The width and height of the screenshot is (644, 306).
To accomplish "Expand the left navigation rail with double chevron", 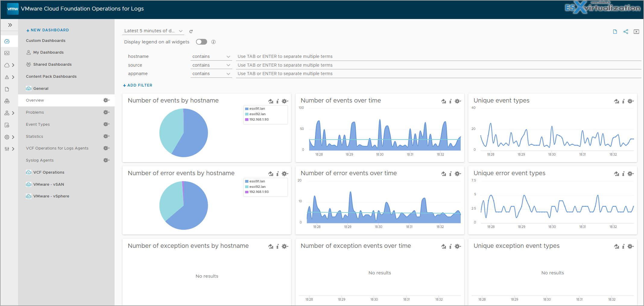I will tap(10, 25).
